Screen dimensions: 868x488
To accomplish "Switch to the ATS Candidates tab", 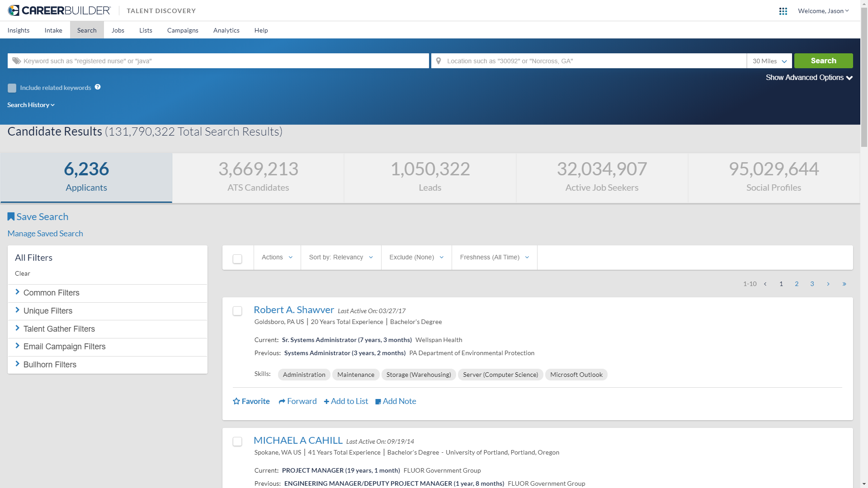I will (x=258, y=178).
